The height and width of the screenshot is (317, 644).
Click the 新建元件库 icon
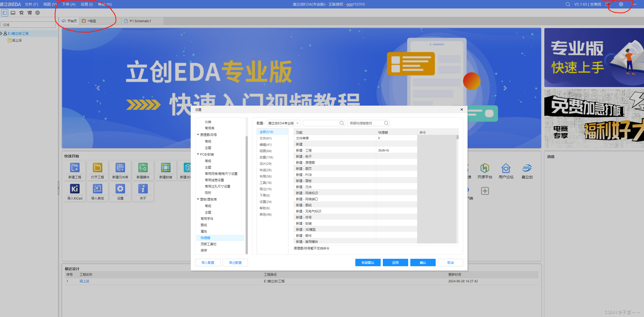(x=120, y=168)
